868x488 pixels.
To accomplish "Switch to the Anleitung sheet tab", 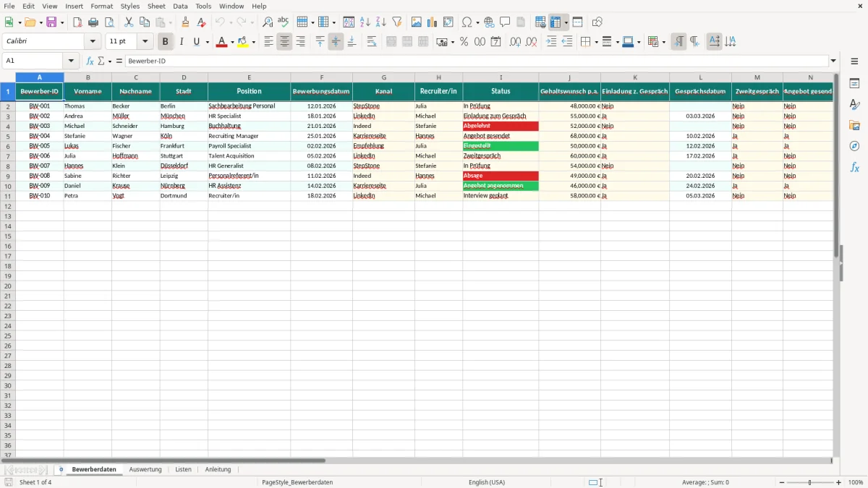I will tap(218, 469).
